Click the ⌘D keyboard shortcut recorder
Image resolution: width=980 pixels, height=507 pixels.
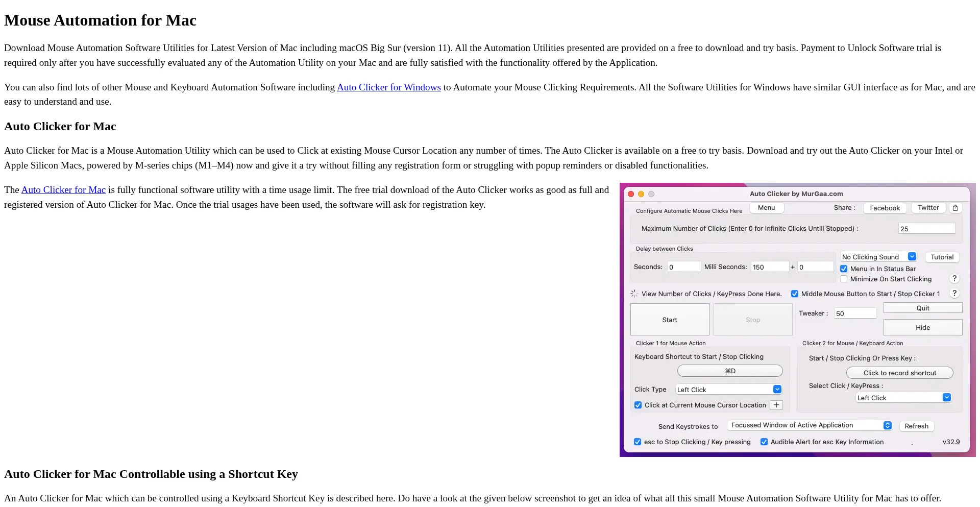pos(729,371)
